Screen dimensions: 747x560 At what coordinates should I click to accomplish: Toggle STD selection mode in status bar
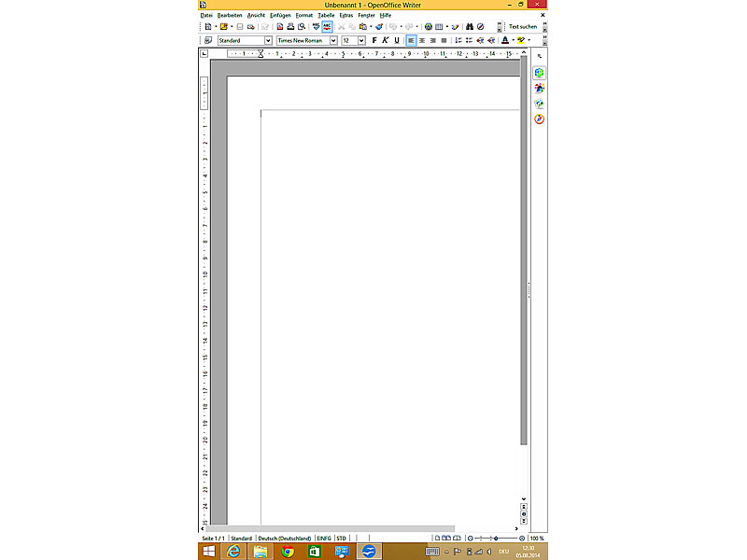coord(342,539)
